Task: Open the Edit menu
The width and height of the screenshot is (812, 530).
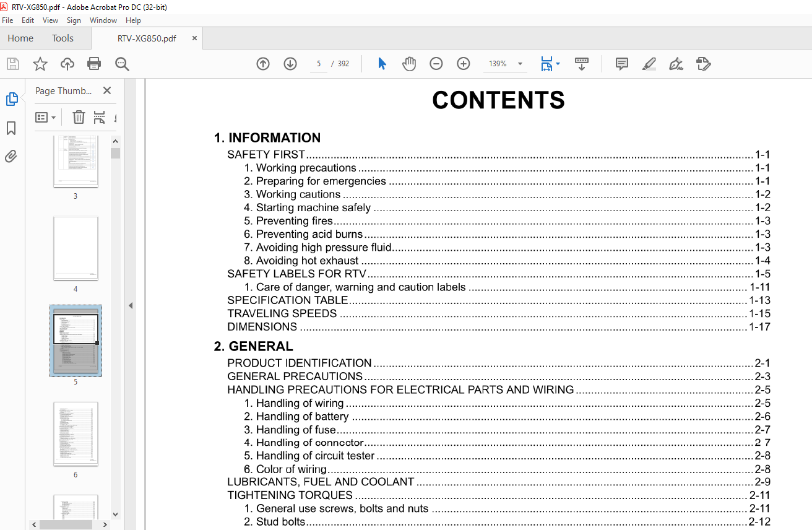Action: pyautogui.click(x=28, y=20)
